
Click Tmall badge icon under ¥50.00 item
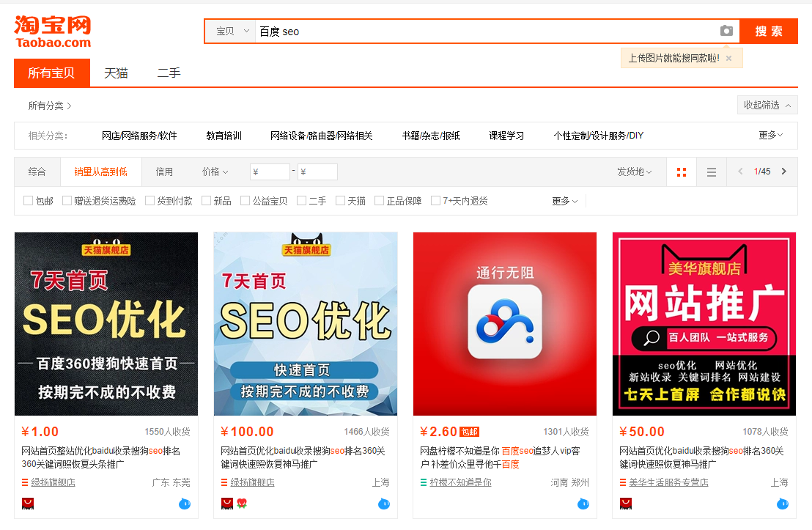pos(626,503)
